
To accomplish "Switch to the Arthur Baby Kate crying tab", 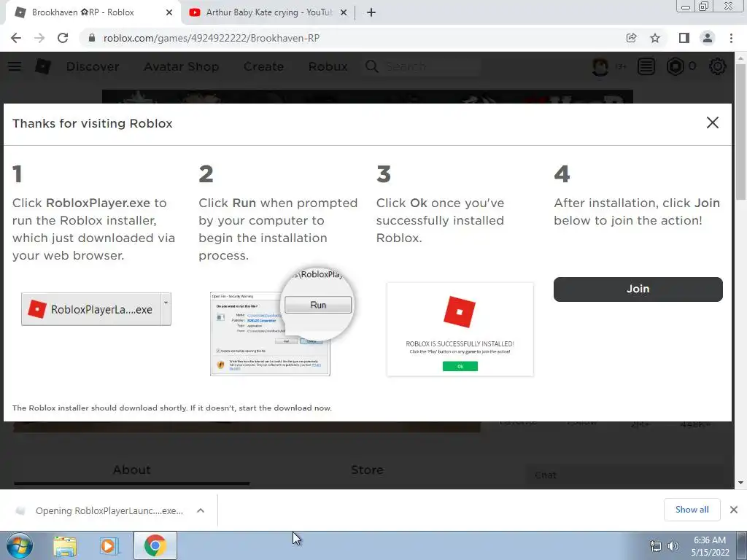I will click(x=268, y=12).
